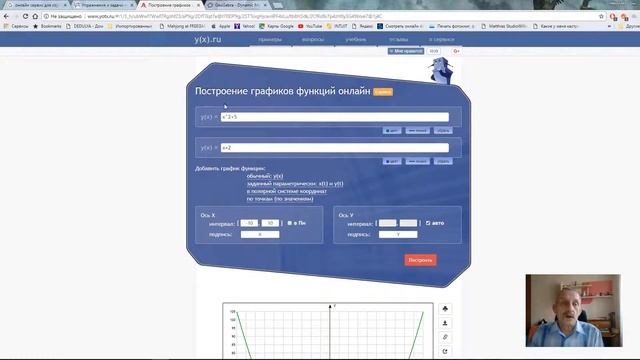Open the Импортированные bookmarks folder
Screen dimensions: 640x360
point(129,26)
